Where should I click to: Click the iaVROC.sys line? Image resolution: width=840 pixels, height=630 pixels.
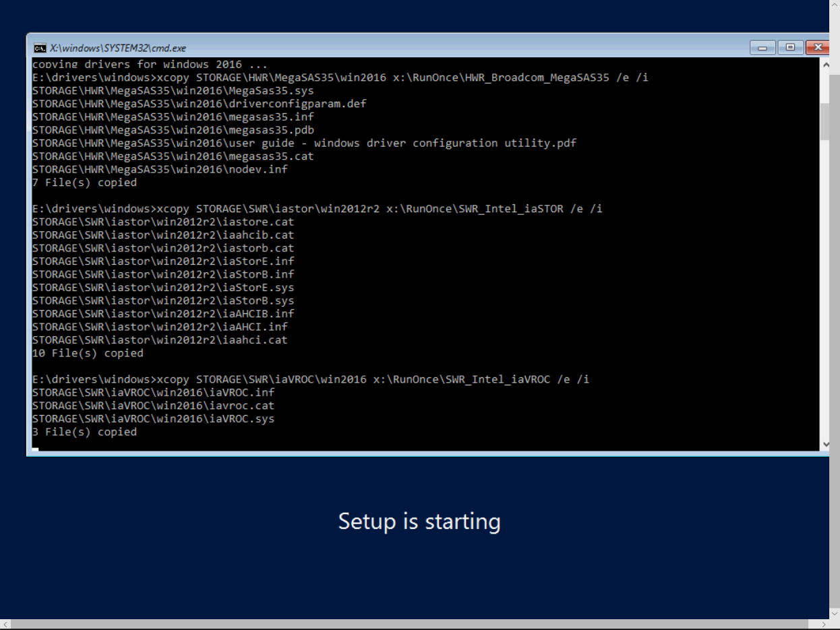coord(153,418)
